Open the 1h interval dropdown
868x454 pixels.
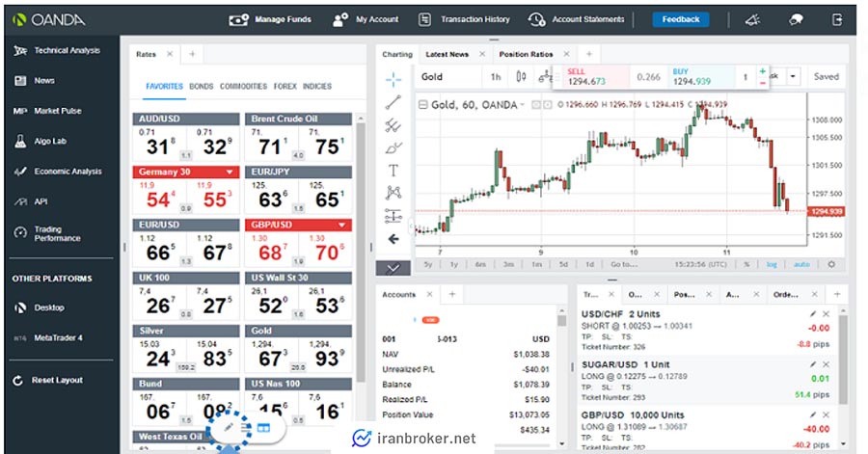496,77
